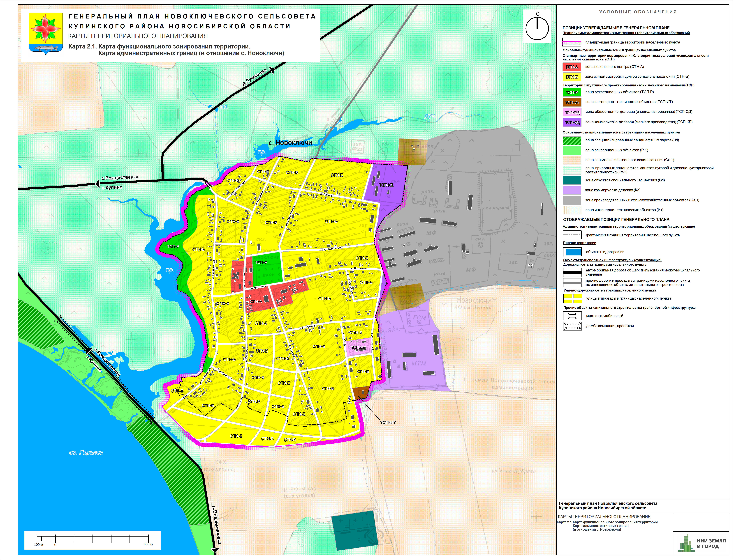
Task: Click the ТСП-Р label inside the central park
Action: (261, 262)
